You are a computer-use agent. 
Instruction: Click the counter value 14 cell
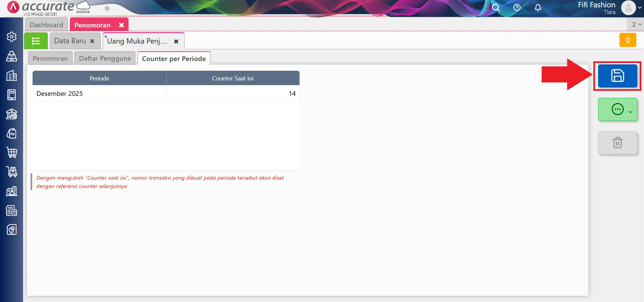(233, 94)
